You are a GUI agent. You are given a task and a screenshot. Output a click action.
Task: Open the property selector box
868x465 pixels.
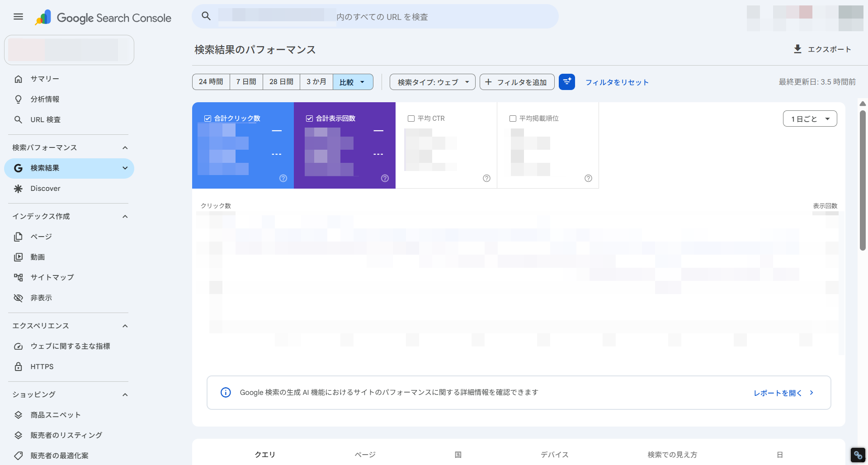pyautogui.click(x=69, y=50)
